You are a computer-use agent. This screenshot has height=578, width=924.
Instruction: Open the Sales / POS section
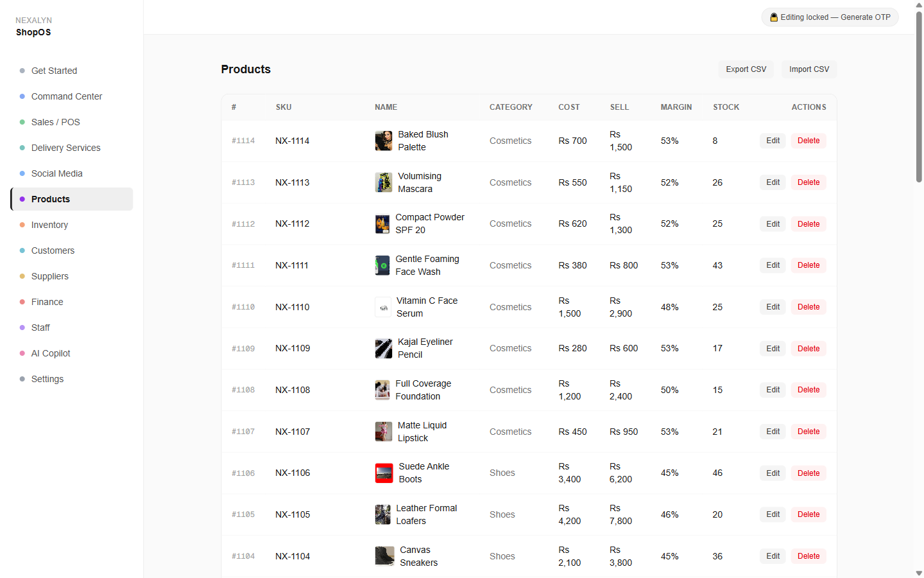pyautogui.click(x=72, y=122)
